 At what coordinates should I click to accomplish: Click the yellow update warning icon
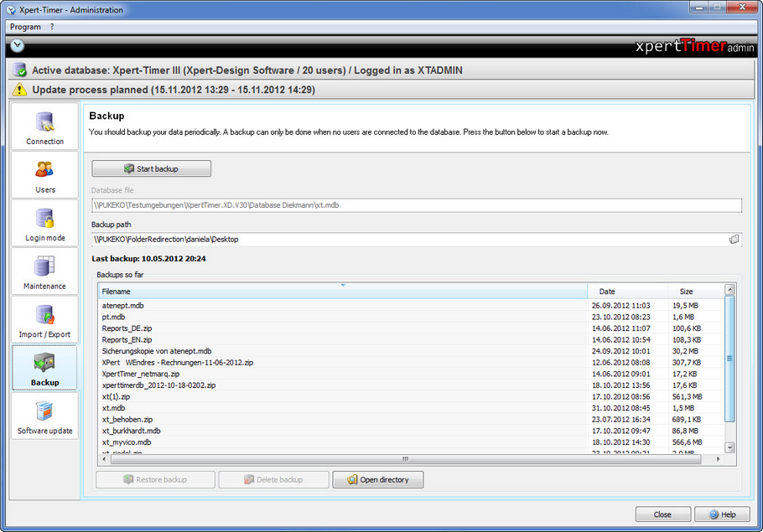(19, 90)
